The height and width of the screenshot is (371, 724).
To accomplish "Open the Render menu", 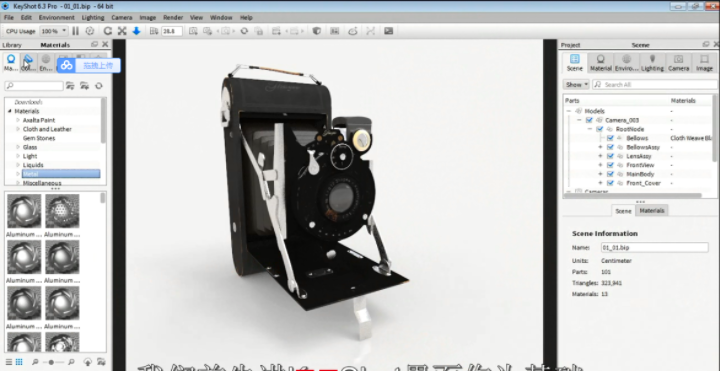I will coord(173,18).
